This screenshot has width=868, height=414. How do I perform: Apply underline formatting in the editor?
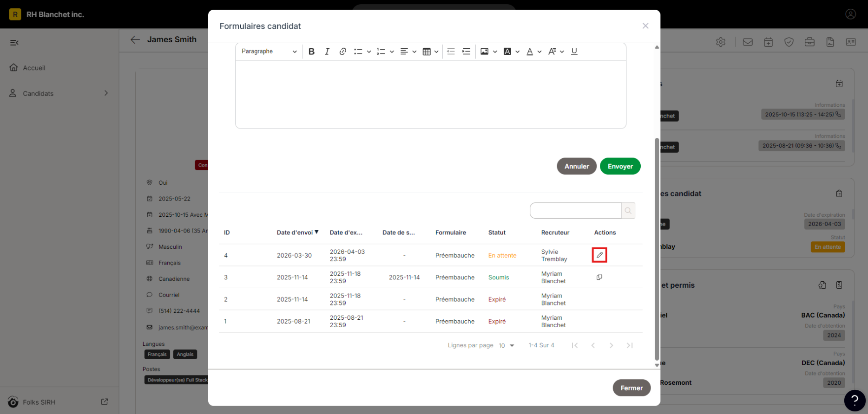coord(574,52)
